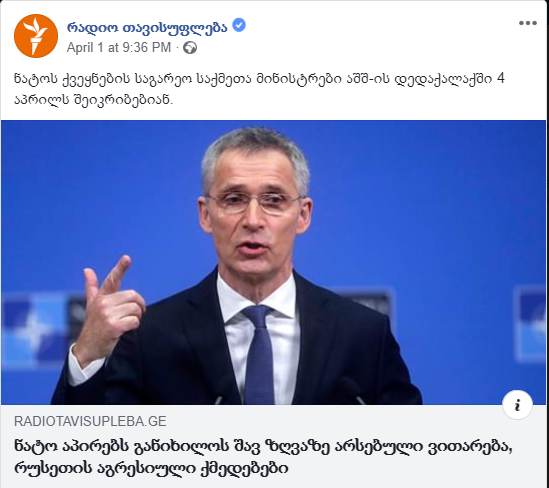Open the headline starting with ნატო აპირებს
Viewport: 549px width, 488px height.
(263, 457)
